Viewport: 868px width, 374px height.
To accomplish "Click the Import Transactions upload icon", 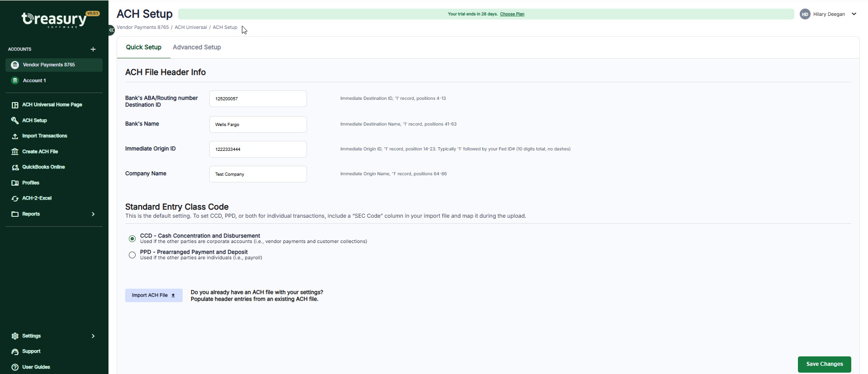I will click(15, 136).
